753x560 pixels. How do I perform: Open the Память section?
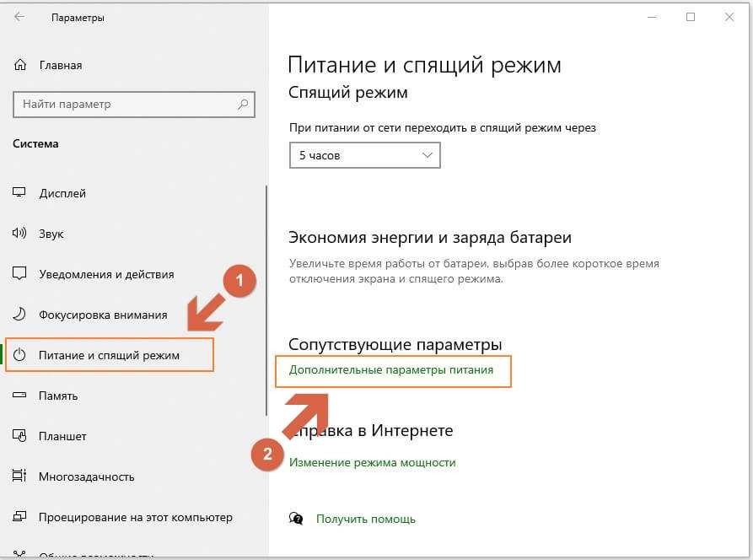(58, 396)
